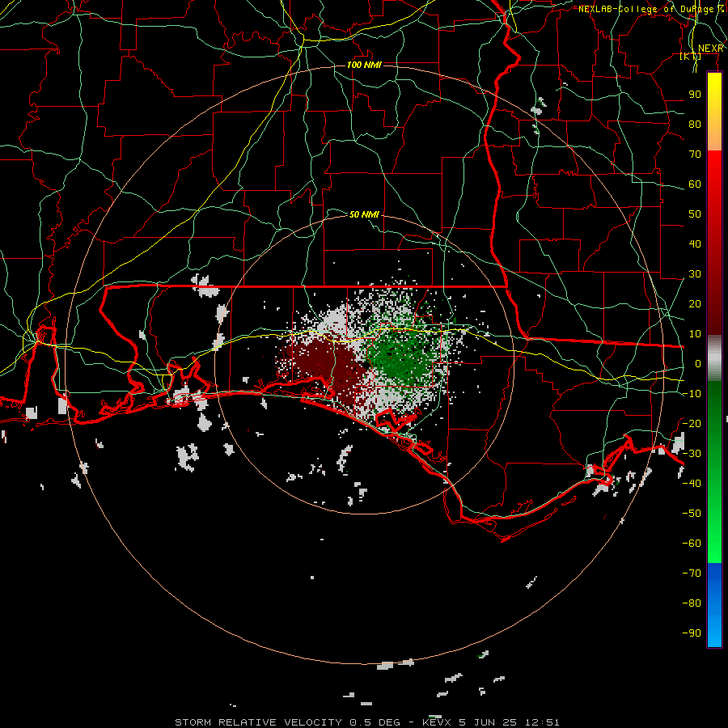Click the NEXR label at top right

click(x=711, y=49)
